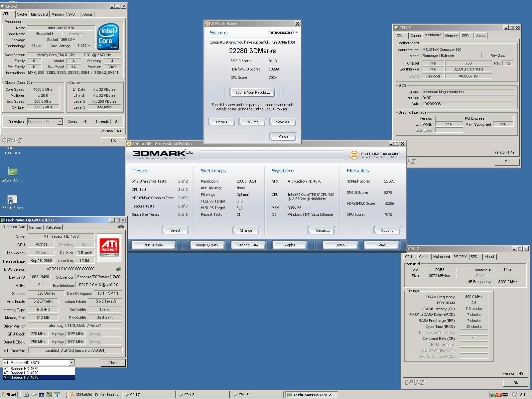Click the safely remove hardware tray icon
Viewport: 532px width, 399px height.
pos(493,395)
